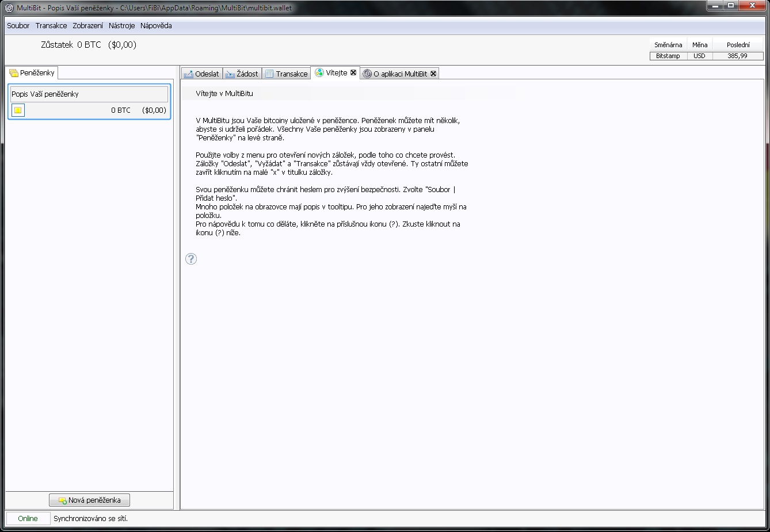Screen dimensions: 770x532
Task: Create a new wallet with Nová peněženka
Action: point(89,500)
